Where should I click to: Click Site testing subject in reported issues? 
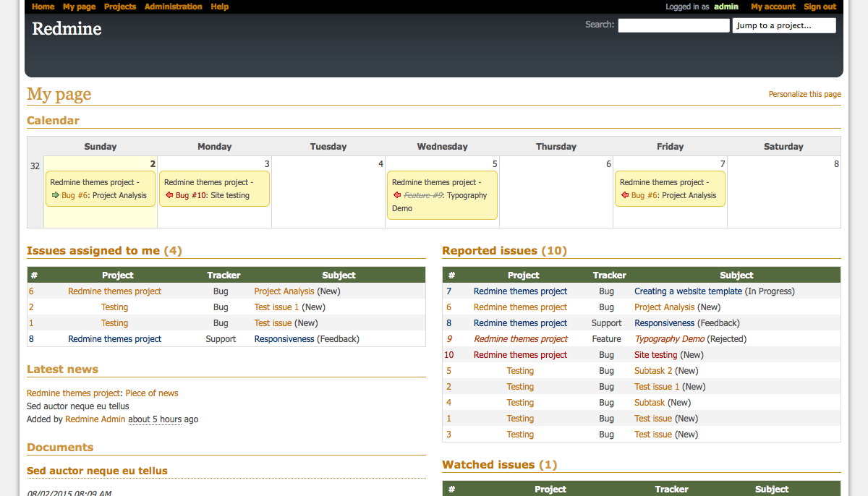tap(655, 355)
